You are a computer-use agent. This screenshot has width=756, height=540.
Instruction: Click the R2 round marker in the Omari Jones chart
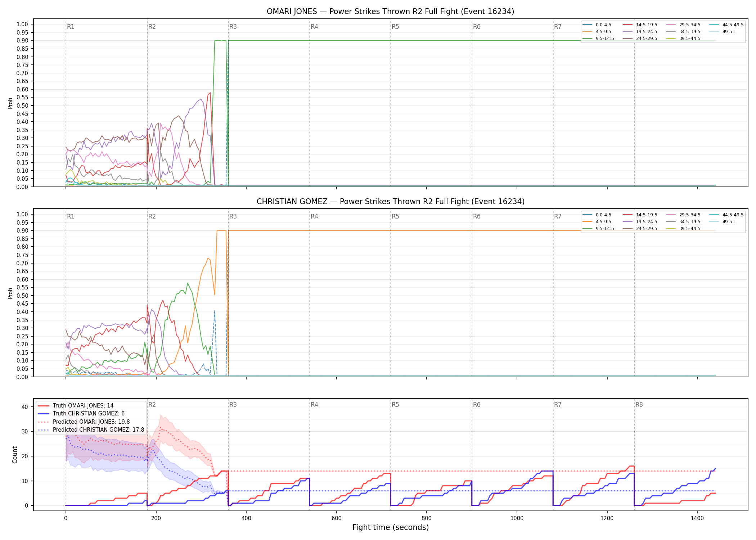tap(152, 27)
